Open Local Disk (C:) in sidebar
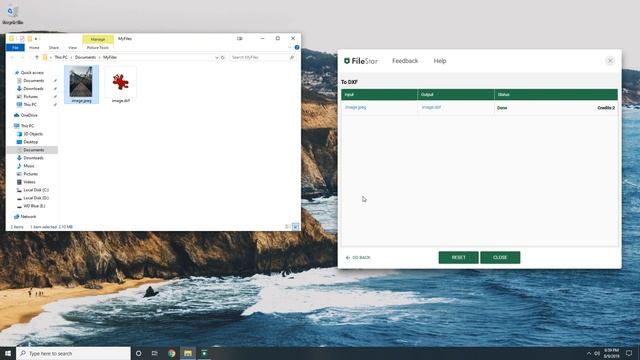The height and width of the screenshot is (360, 640). [x=36, y=190]
